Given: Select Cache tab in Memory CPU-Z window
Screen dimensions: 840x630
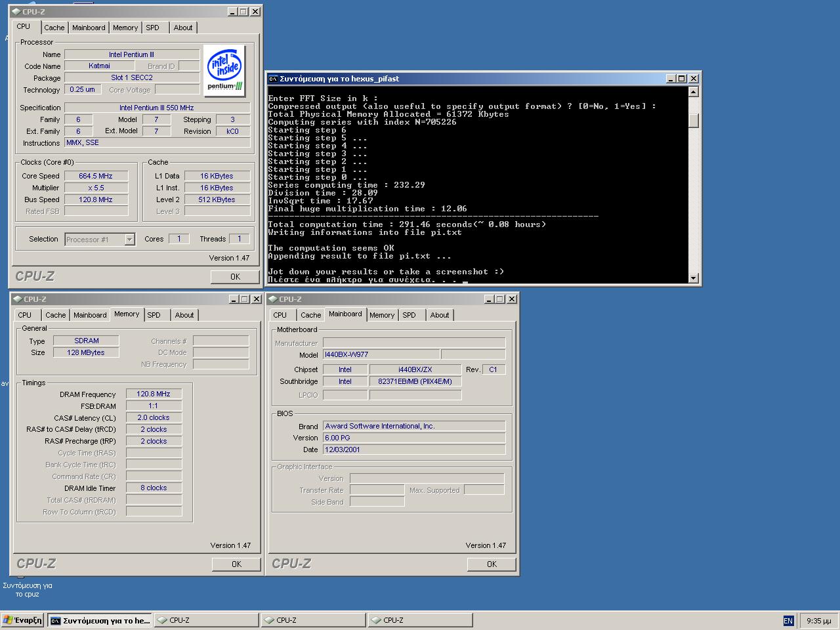Looking at the screenshot, I should coord(56,315).
